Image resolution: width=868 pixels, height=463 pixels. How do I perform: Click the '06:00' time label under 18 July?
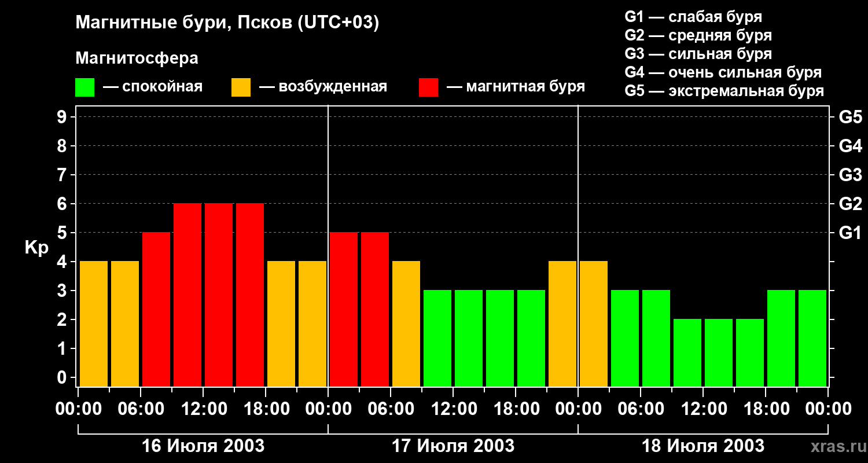[641, 409]
